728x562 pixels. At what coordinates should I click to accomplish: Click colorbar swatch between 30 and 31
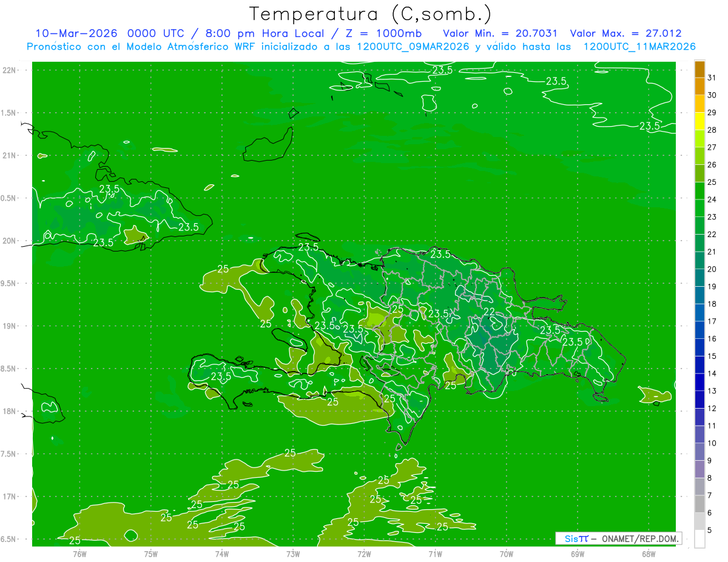[x=699, y=87]
